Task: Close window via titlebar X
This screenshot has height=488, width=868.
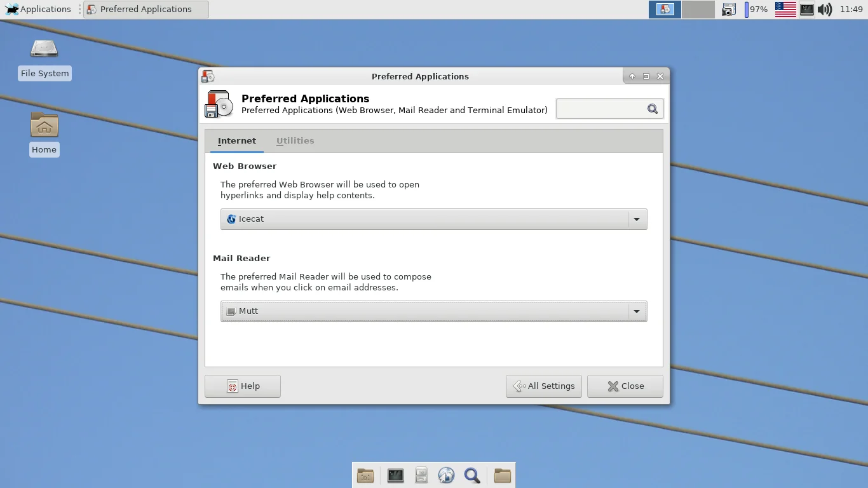Action: (660, 76)
